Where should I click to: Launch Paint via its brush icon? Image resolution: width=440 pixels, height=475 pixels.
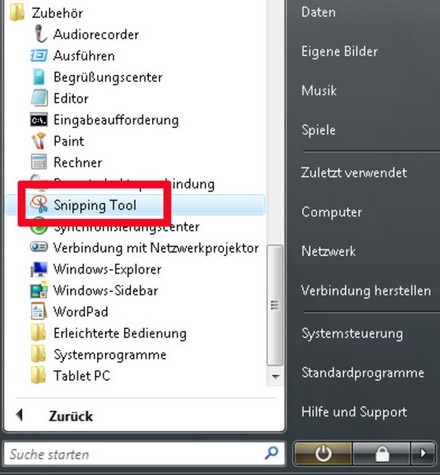point(39,141)
